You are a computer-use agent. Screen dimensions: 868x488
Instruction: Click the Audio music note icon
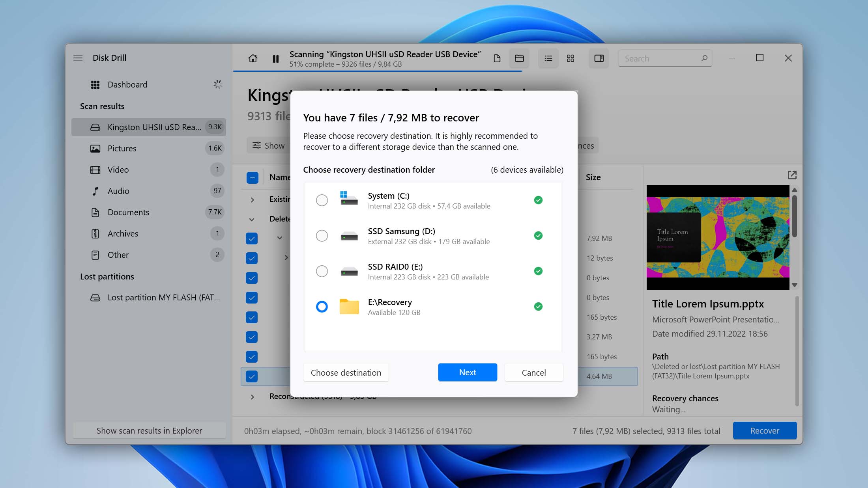coord(95,191)
